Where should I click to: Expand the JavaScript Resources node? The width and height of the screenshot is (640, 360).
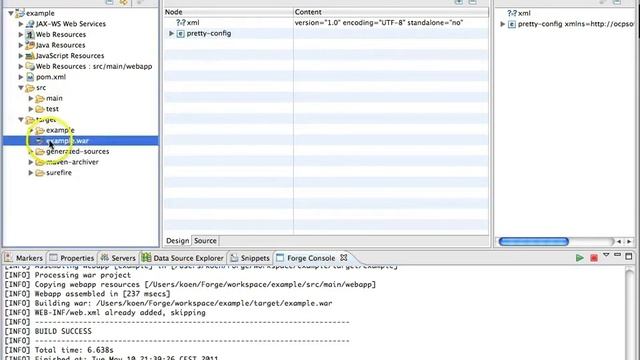click(x=21, y=56)
